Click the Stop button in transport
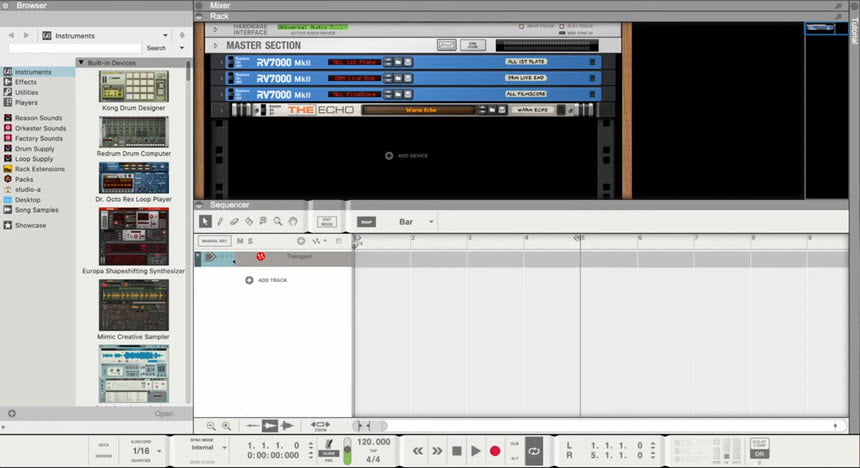 (x=456, y=451)
